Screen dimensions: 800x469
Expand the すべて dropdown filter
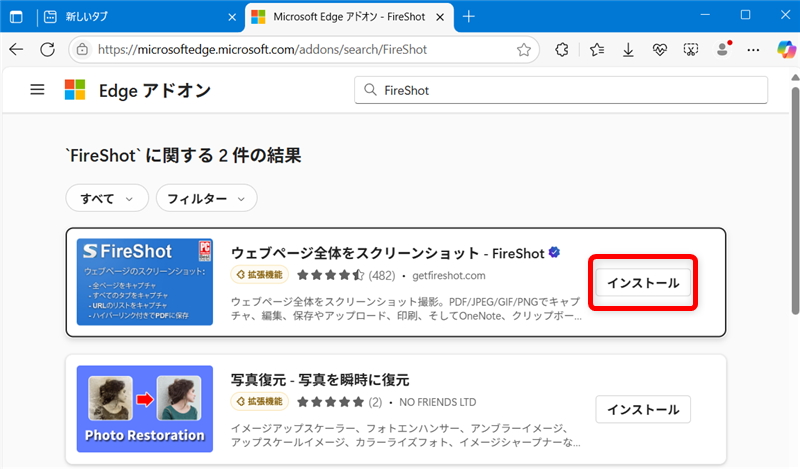[x=106, y=198]
